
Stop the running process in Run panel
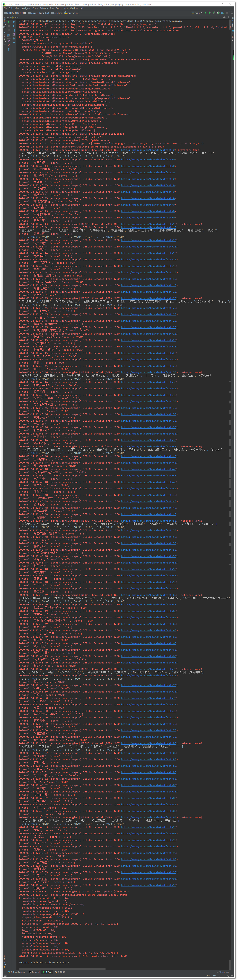pos(9,26)
